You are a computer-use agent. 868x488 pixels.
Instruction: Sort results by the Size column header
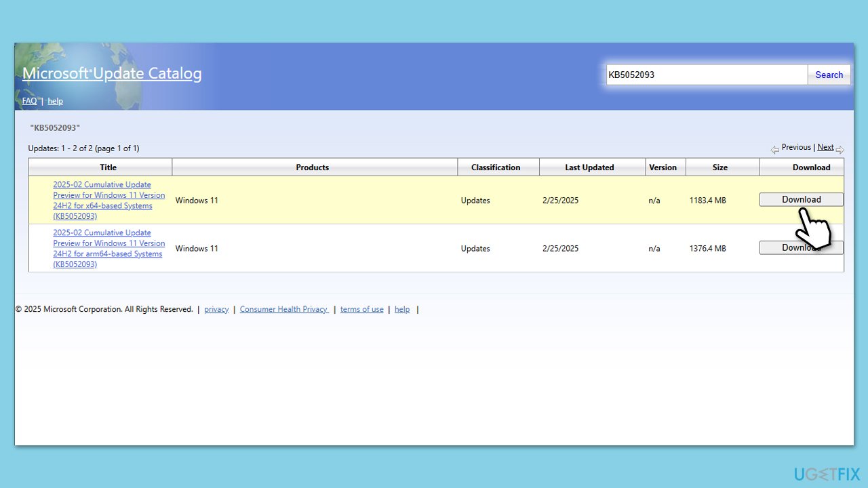click(720, 167)
